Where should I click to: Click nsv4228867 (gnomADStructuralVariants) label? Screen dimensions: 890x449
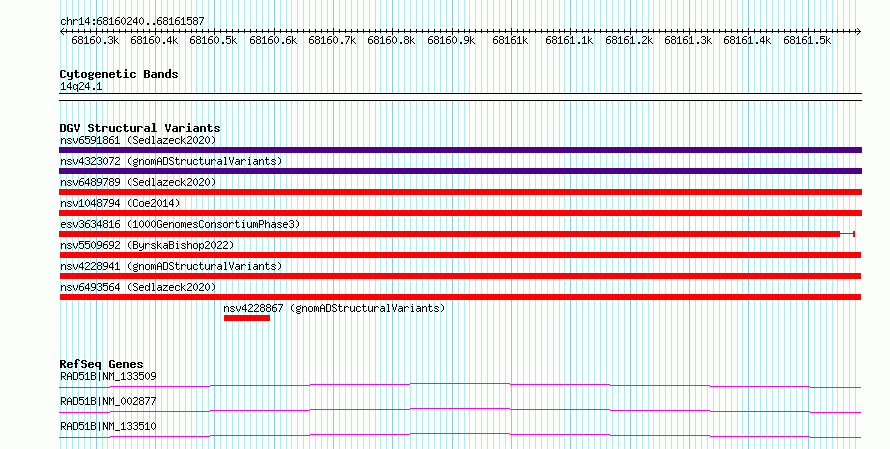334,308
